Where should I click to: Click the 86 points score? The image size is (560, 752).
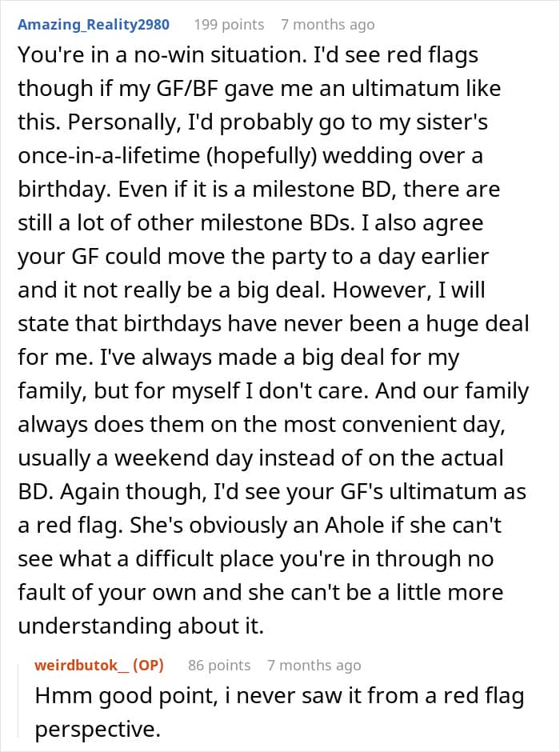219,665
